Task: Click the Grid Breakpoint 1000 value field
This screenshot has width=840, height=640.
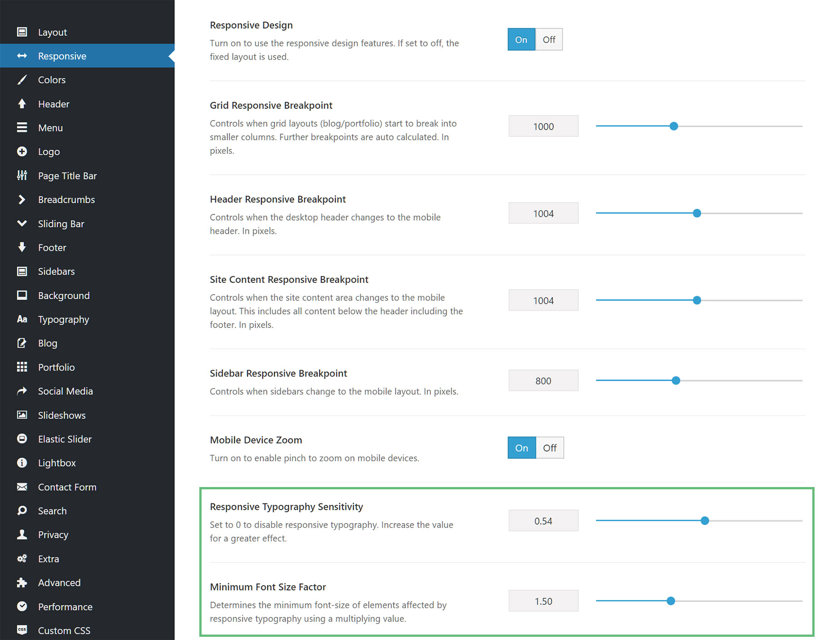Action: [x=544, y=126]
